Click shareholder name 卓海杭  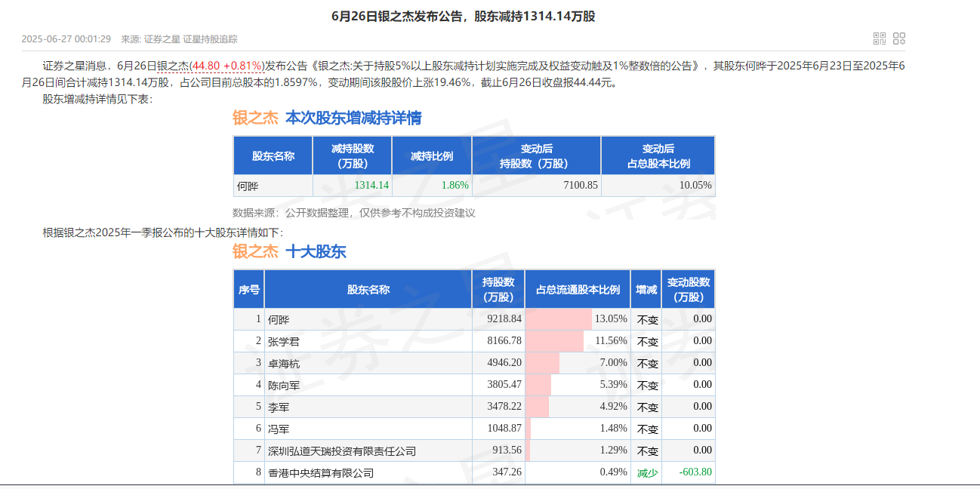284,363
